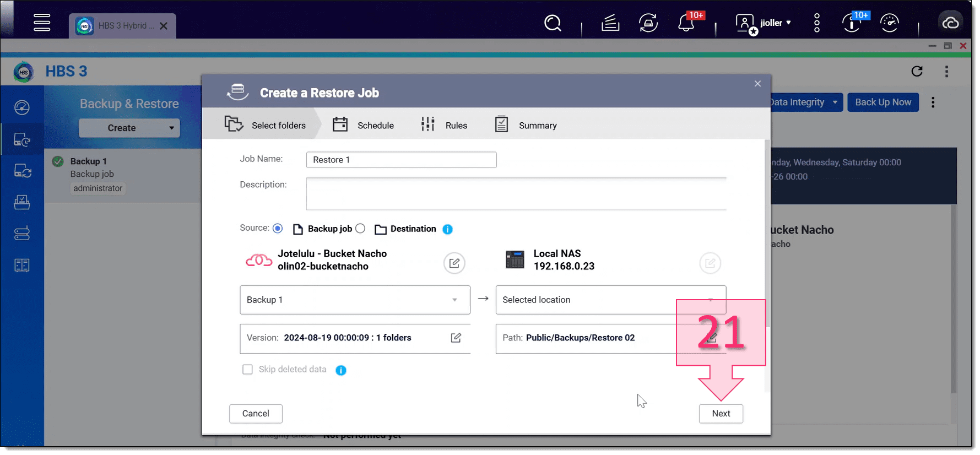Switch to HBS 3 Hybrid taskbar tab
Screen dimensions: 980x455
click(x=123, y=26)
